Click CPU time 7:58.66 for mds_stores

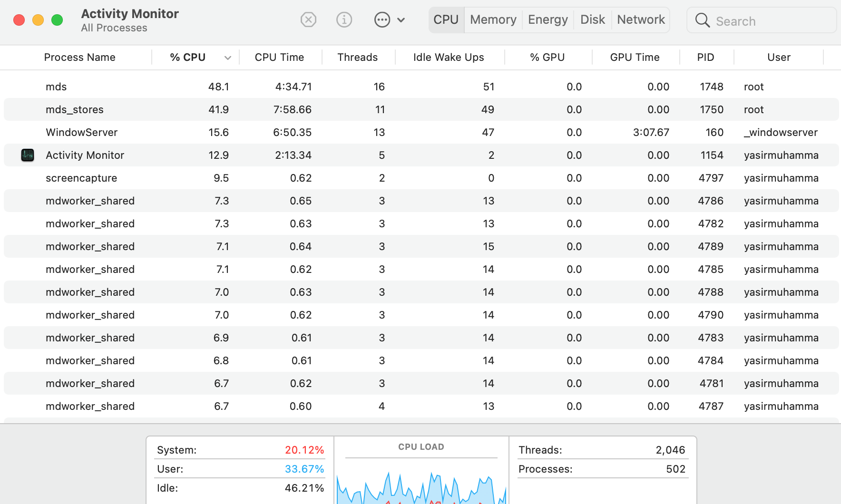point(293,109)
